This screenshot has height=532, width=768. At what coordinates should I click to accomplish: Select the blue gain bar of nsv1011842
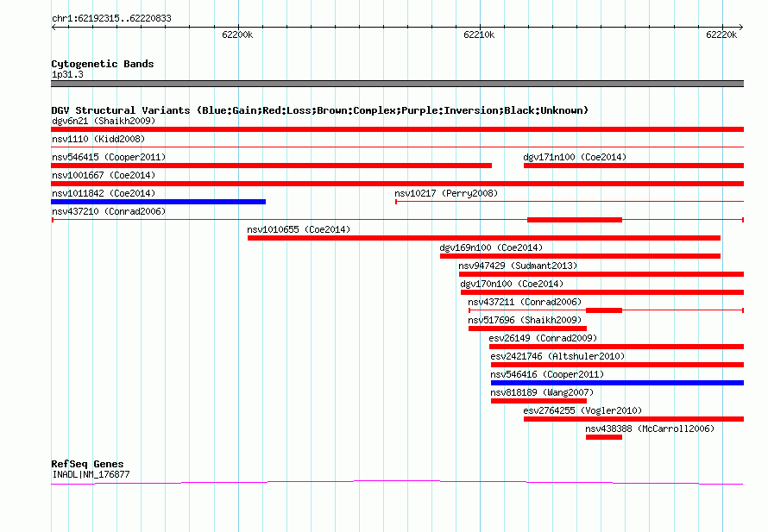pos(158,202)
